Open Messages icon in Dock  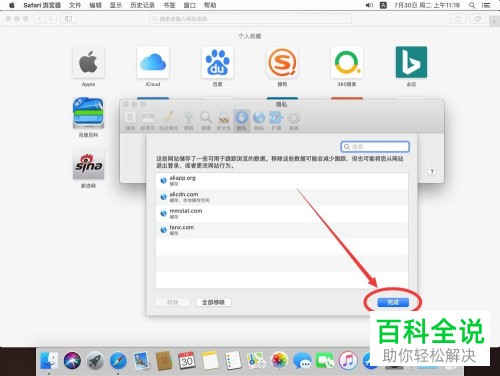coord(302,361)
